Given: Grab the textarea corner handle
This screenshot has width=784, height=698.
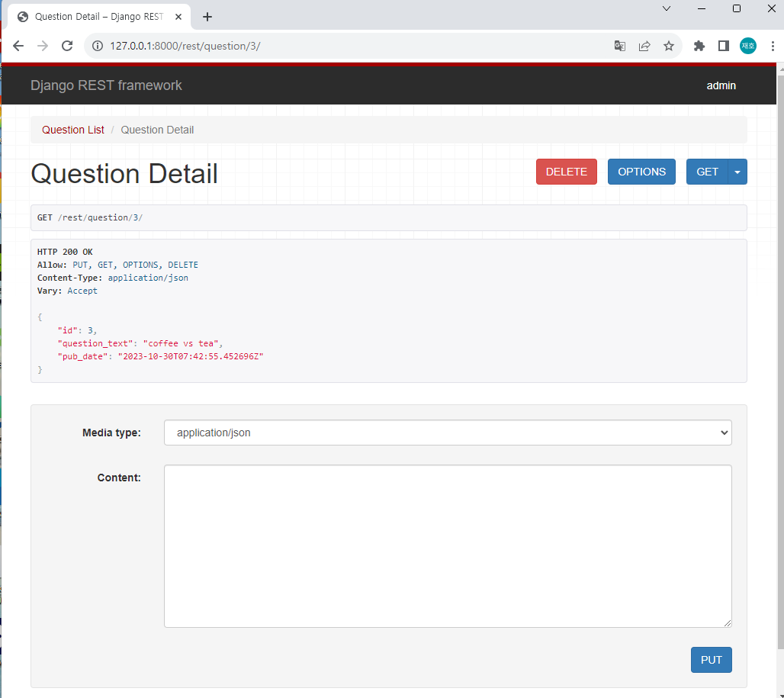Looking at the screenshot, I should (728, 623).
